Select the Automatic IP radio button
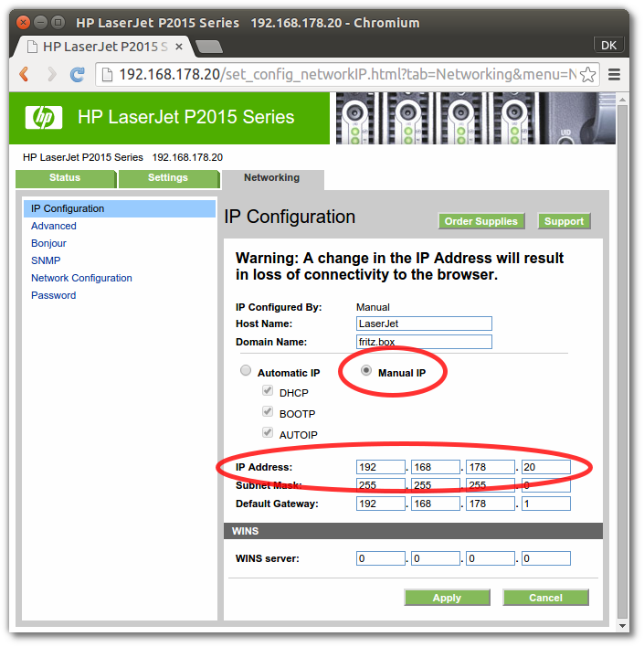This screenshot has width=644, height=647. [x=246, y=370]
